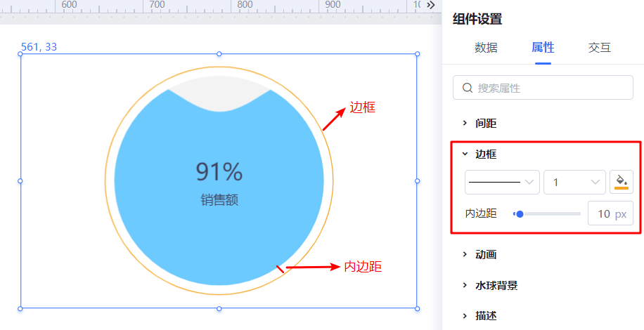
Task: Click the left-middle resize handle of the component
Action: coord(20,180)
